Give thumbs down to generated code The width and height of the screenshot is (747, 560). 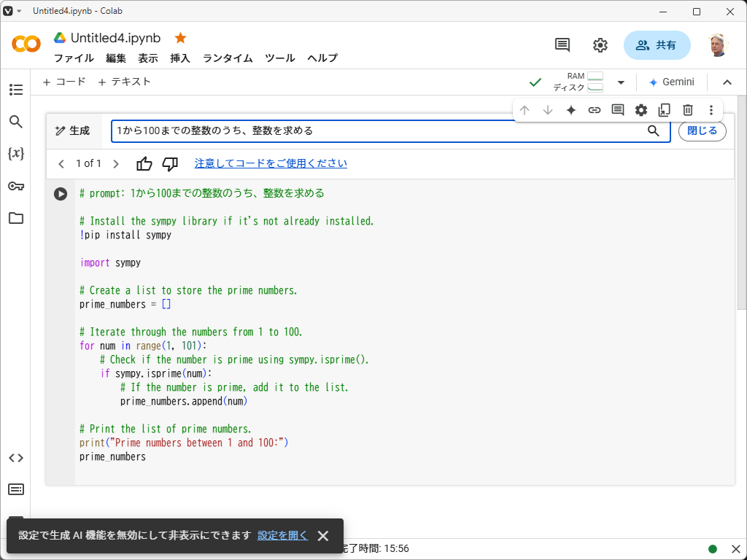pyautogui.click(x=170, y=164)
